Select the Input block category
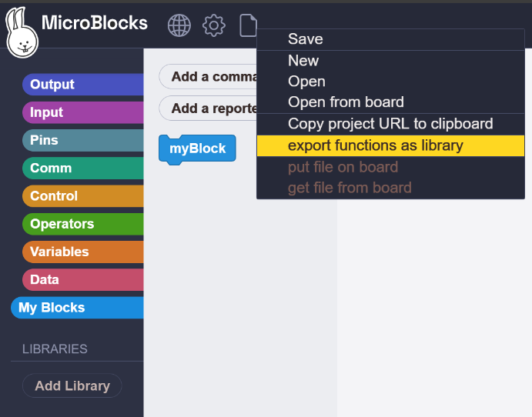 click(83, 112)
